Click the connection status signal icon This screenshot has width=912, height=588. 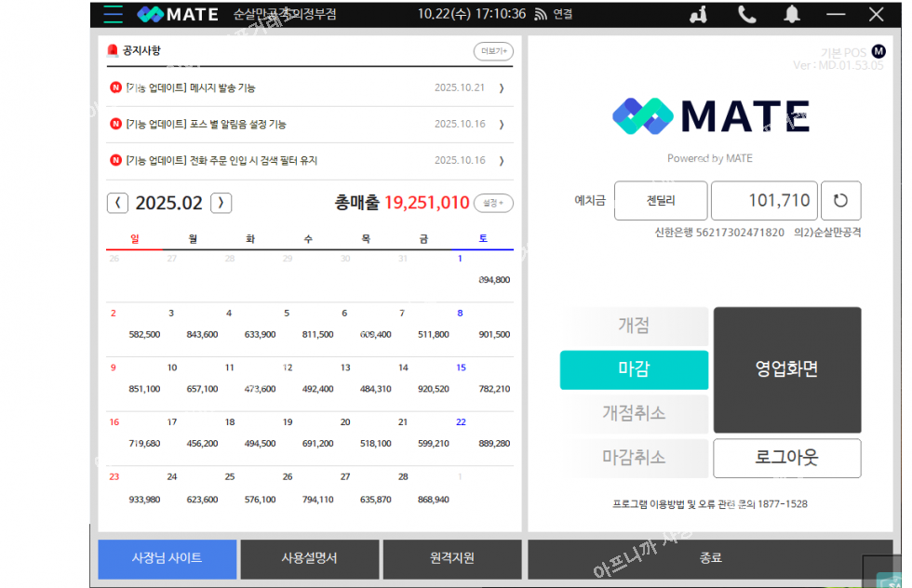point(541,14)
